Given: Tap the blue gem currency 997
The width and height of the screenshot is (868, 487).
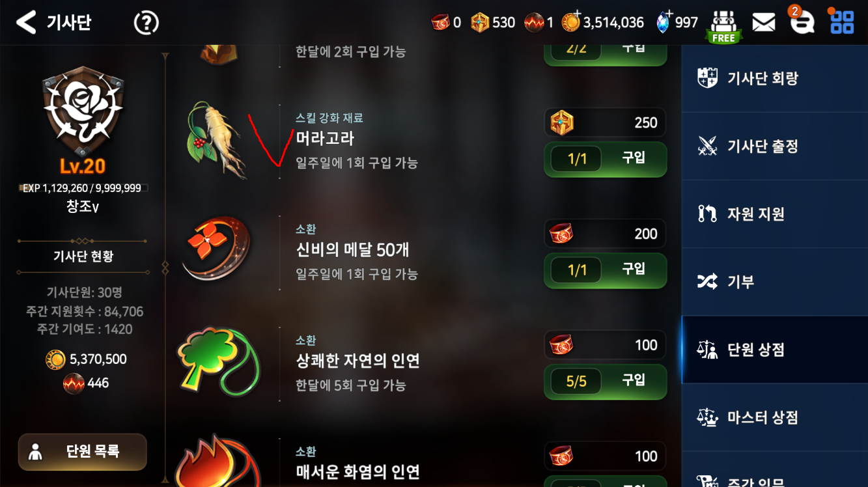Looking at the screenshot, I should [x=676, y=23].
